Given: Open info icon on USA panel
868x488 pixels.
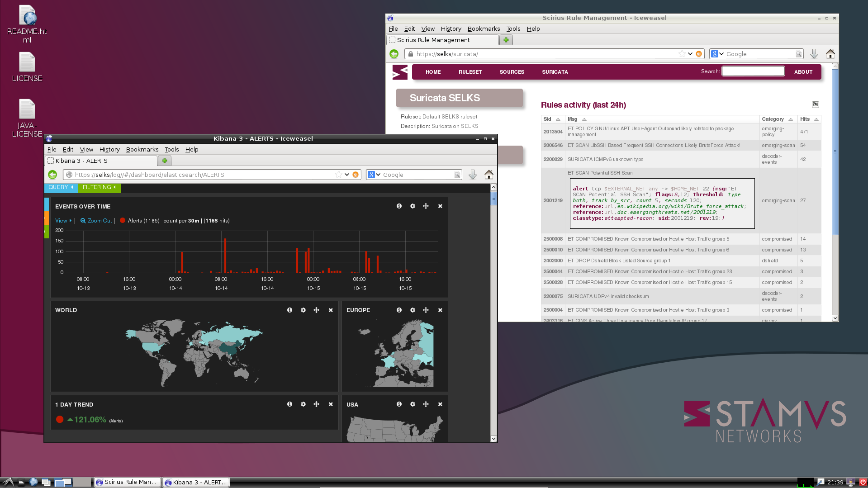Looking at the screenshot, I should click(x=399, y=404).
